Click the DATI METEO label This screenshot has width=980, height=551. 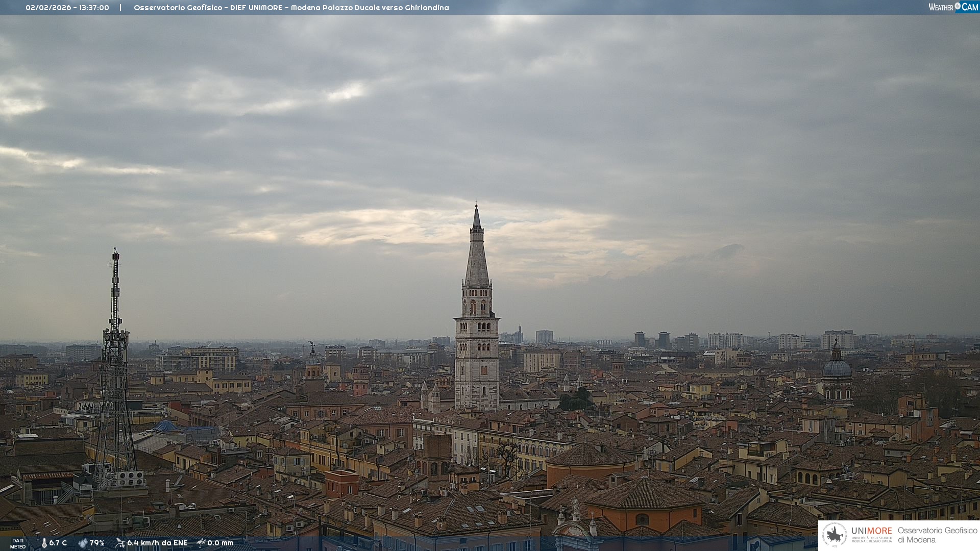point(18,543)
